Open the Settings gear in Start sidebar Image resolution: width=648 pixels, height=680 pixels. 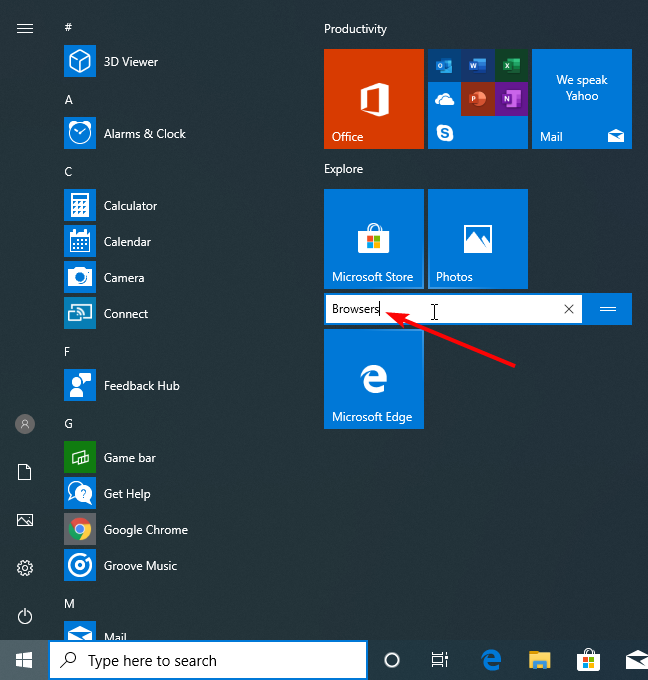click(x=25, y=568)
